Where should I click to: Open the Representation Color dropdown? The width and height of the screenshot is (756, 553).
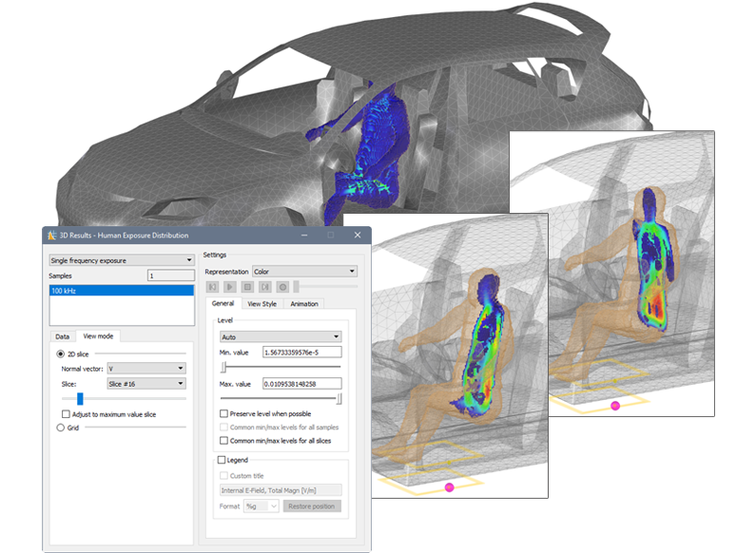[x=303, y=271]
